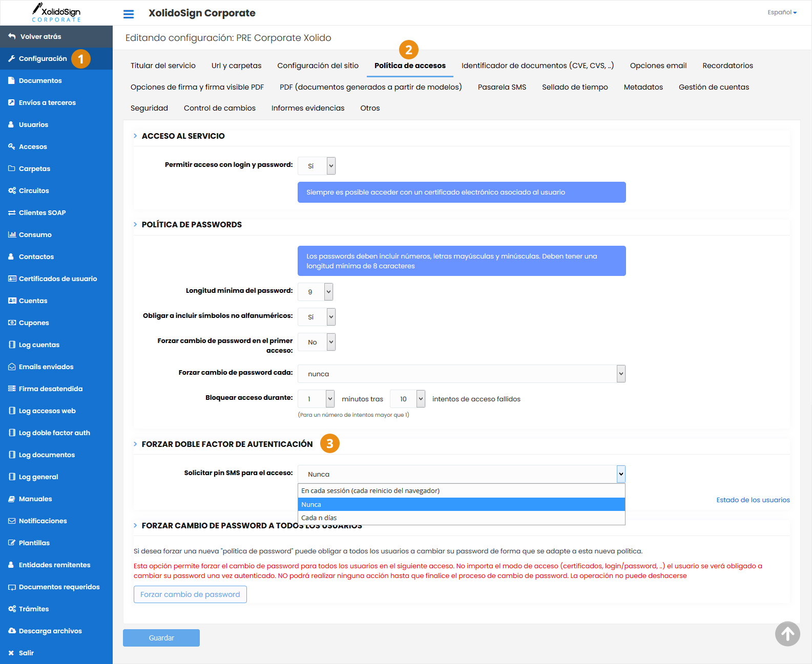Open the Identificador de documentos tab
Image resolution: width=812 pixels, height=664 pixels.
[x=537, y=66]
